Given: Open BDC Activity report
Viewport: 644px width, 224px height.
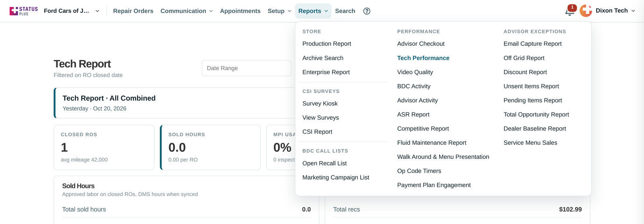Looking at the screenshot, I should coord(414,86).
